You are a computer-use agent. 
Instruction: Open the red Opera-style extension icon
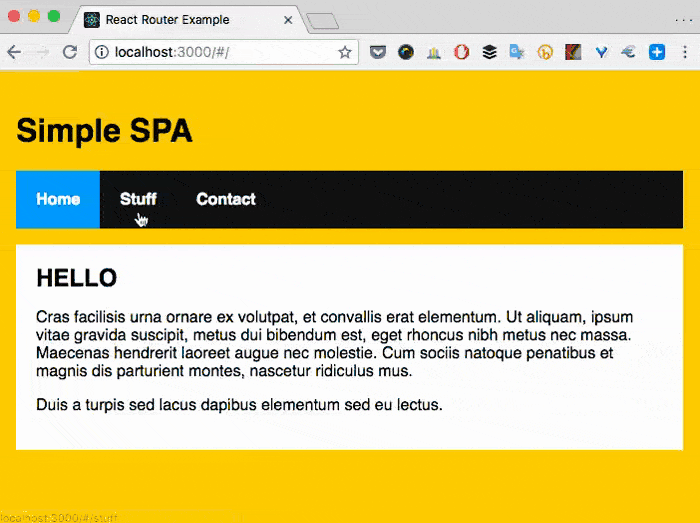pyautogui.click(x=462, y=52)
